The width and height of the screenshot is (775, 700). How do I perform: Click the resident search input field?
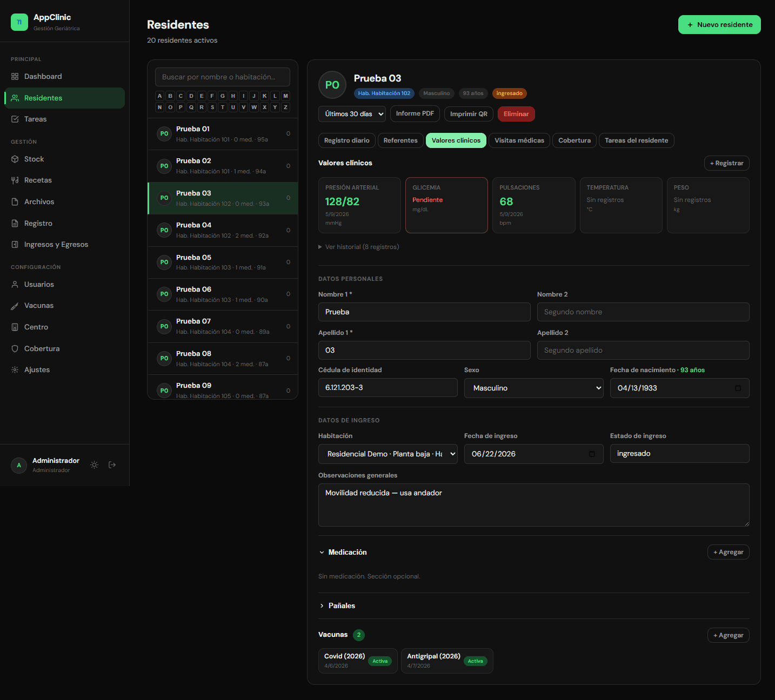pyautogui.click(x=223, y=77)
